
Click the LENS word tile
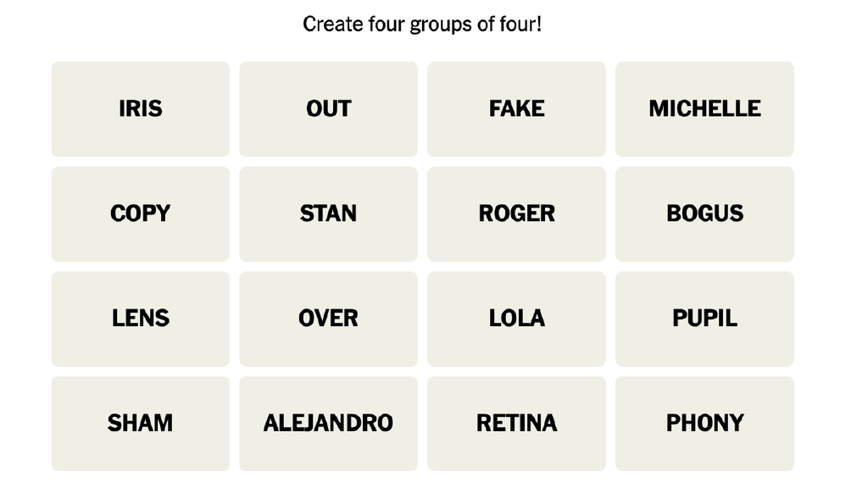coord(140,319)
